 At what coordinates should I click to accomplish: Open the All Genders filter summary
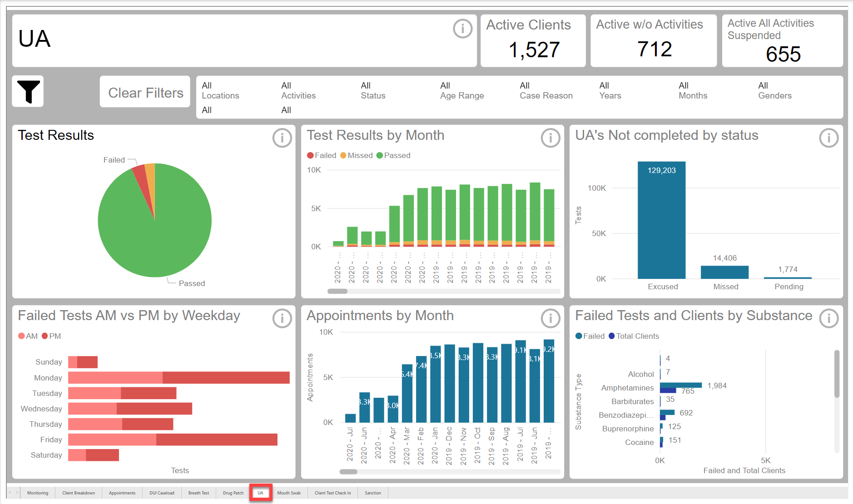pos(774,91)
